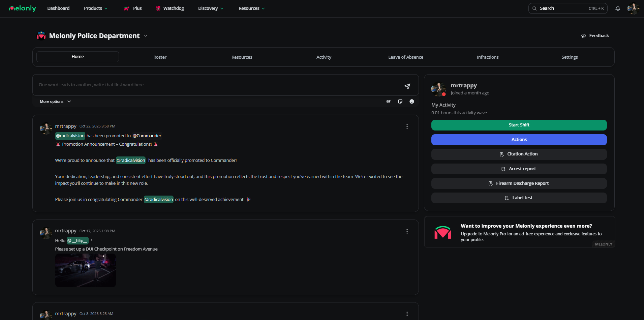Image resolution: width=644 pixels, height=320 pixels.
Task: Open the emoji picker in the post composer
Action: (411, 101)
